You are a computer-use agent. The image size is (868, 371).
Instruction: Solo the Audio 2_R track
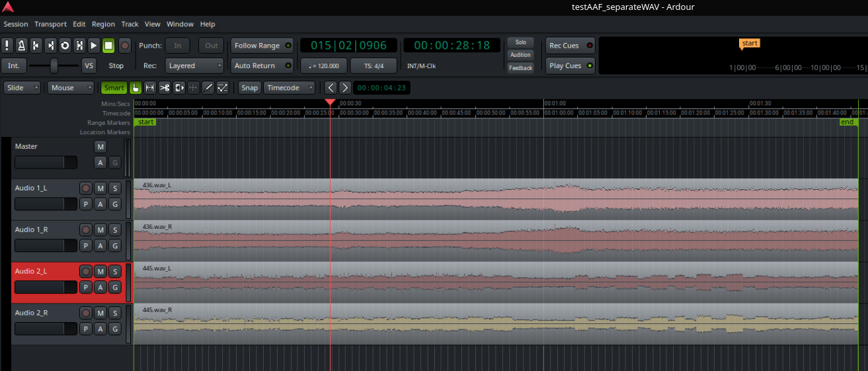pyautogui.click(x=114, y=313)
